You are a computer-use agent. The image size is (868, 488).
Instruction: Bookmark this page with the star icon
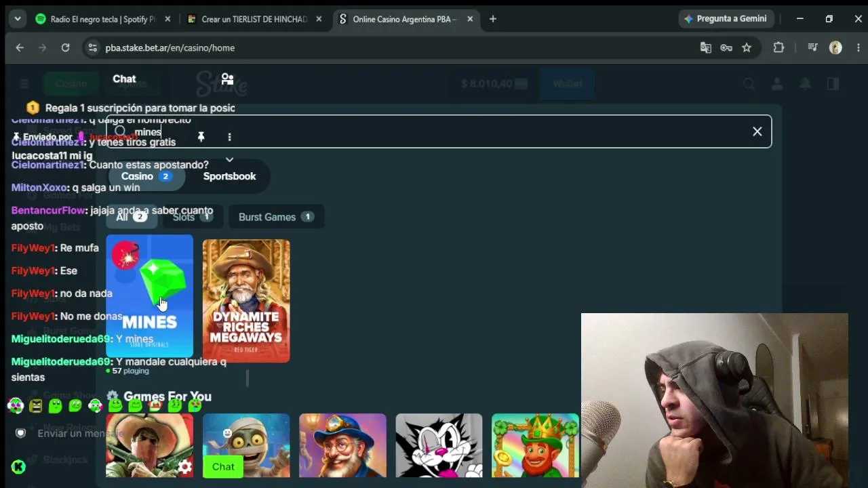747,47
